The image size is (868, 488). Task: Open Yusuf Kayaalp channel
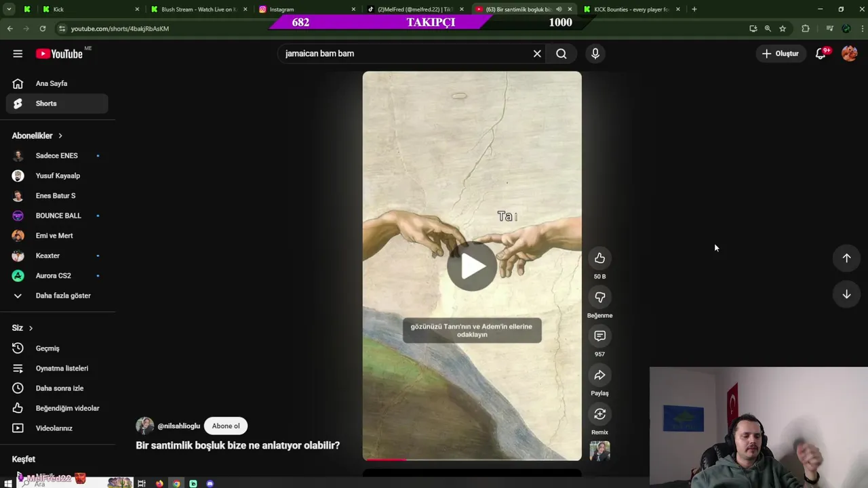tap(57, 176)
